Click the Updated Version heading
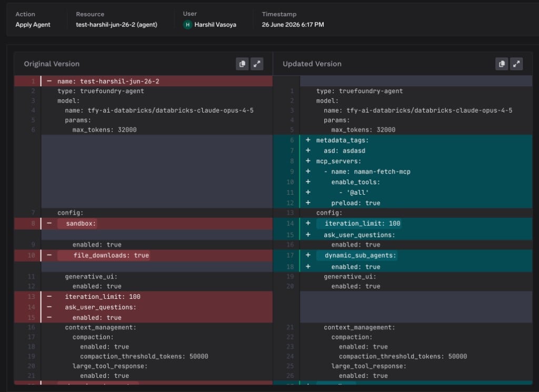Viewport: 539px width, 392px height. pos(312,64)
